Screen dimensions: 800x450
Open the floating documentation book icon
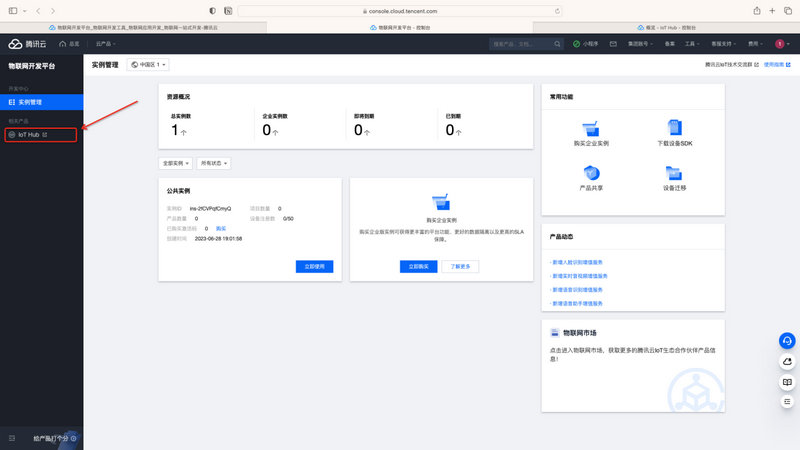[787, 382]
